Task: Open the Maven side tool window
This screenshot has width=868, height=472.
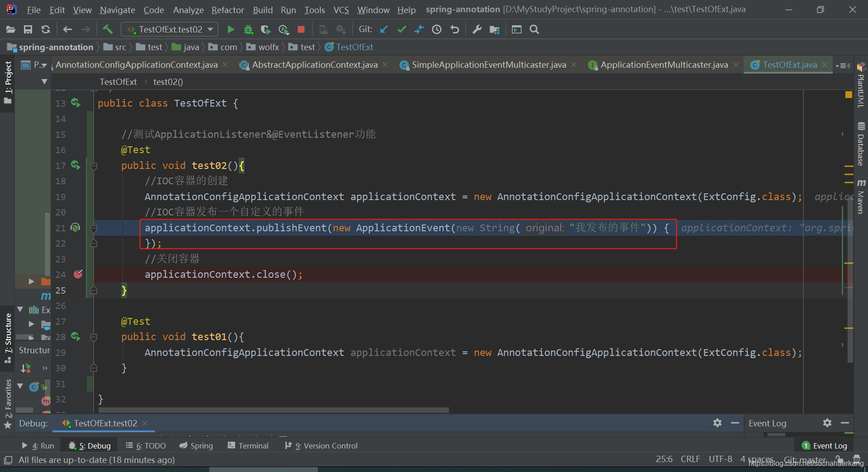Action: click(861, 196)
